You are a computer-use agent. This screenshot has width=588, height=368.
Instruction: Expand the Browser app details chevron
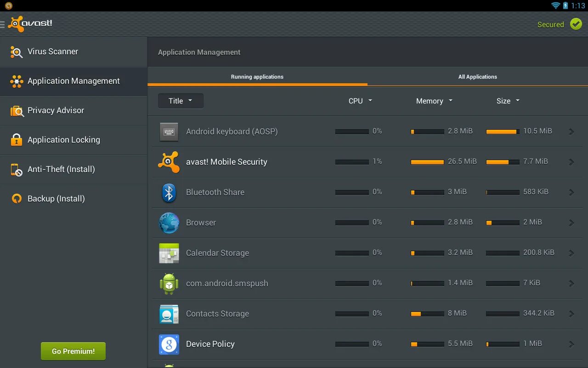click(572, 223)
